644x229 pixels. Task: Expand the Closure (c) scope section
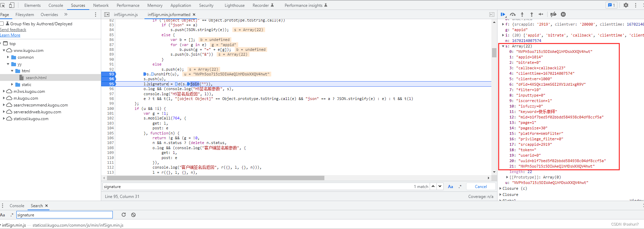click(x=501, y=188)
